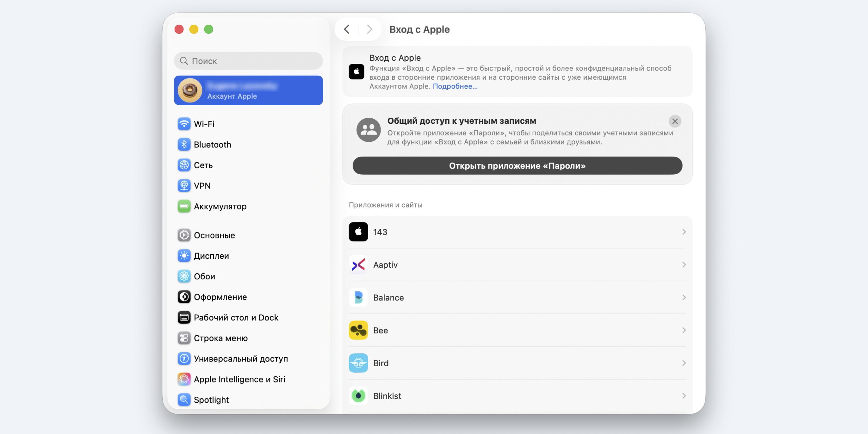Click Apple logo in Вход с Apple header

click(x=356, y=72)
